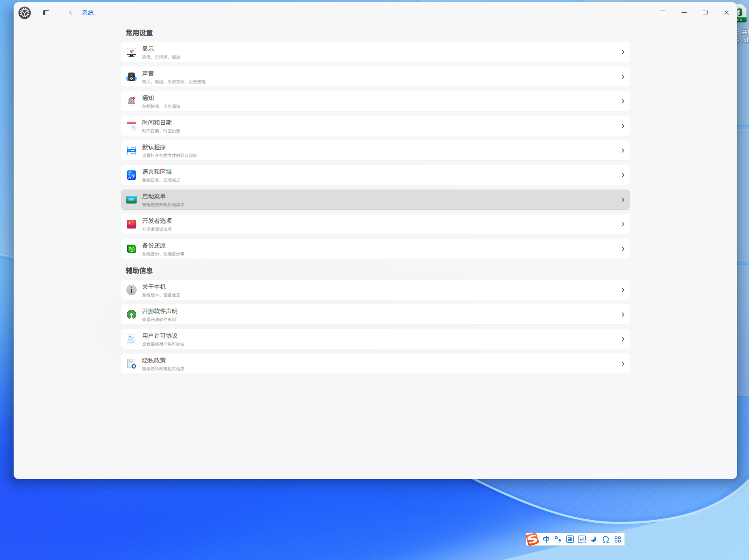Open Sogou Ω symbol panel icon
This screenshot has width=749, height=560.
(x=606, y=539)
